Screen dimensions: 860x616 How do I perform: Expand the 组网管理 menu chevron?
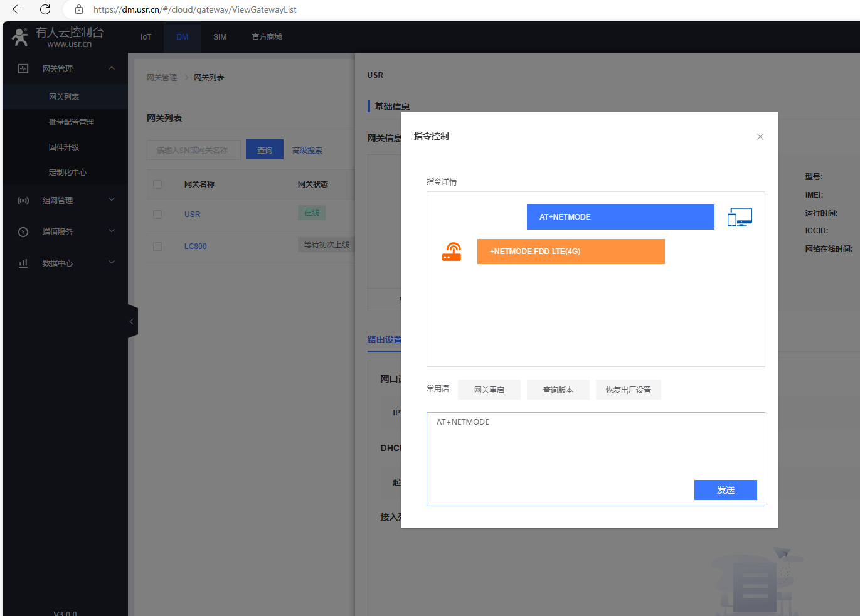click(112, 200)
